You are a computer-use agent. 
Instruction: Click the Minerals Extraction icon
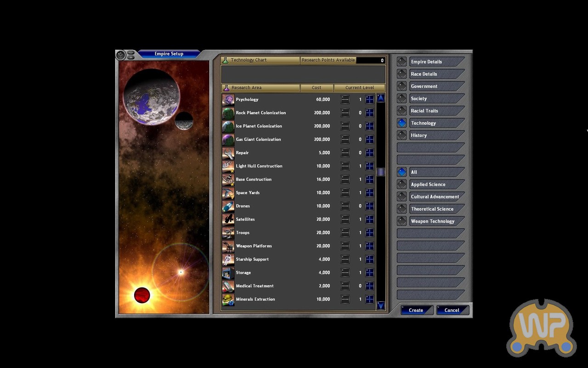(x=228, y=300)
